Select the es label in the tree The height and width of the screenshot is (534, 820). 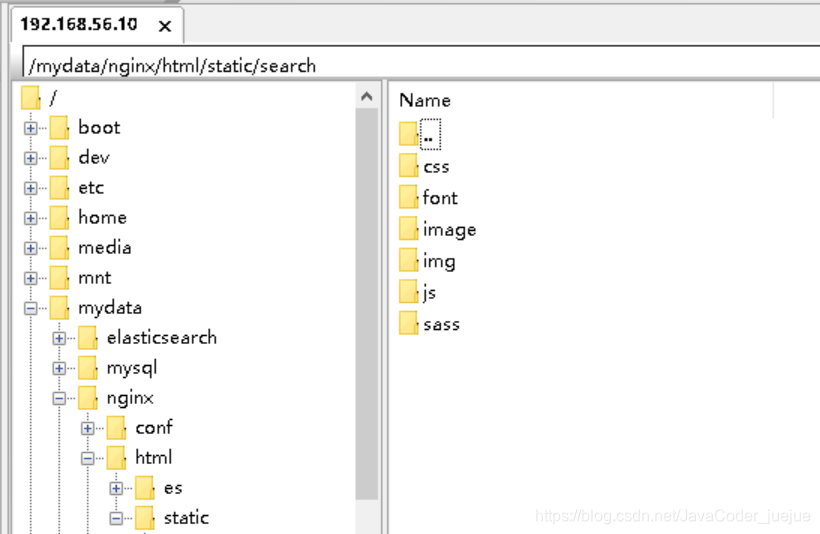click(x=173, y=488)
